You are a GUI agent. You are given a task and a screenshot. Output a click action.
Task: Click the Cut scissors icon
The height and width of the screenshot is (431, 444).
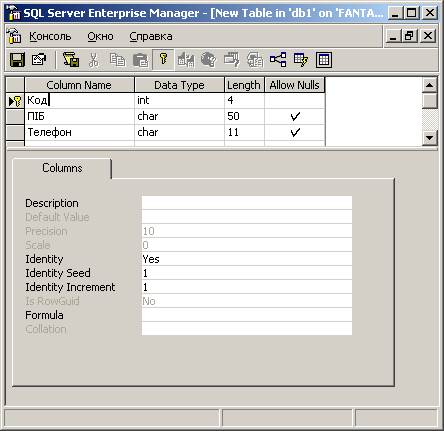tap(94, 60)
